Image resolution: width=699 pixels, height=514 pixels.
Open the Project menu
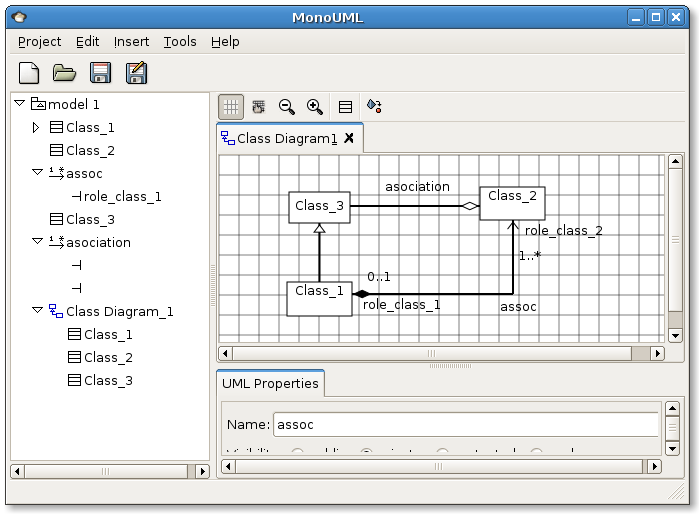[40, 42]
